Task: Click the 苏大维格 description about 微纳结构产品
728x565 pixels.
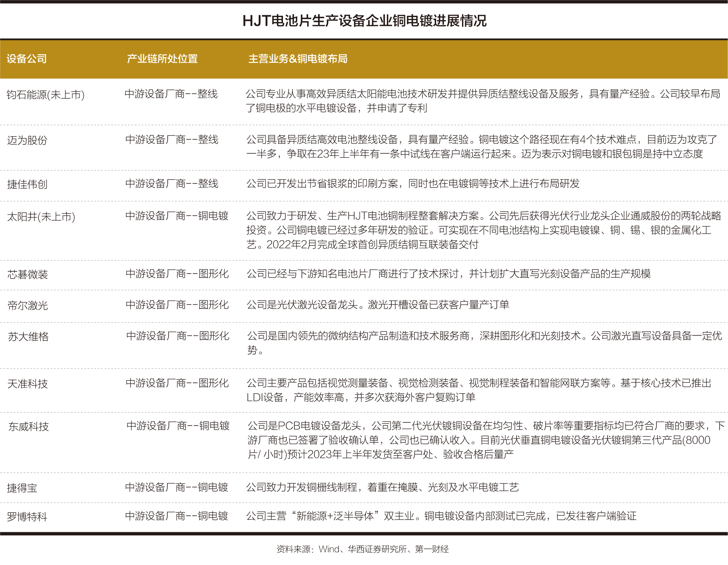Action: 485,343
